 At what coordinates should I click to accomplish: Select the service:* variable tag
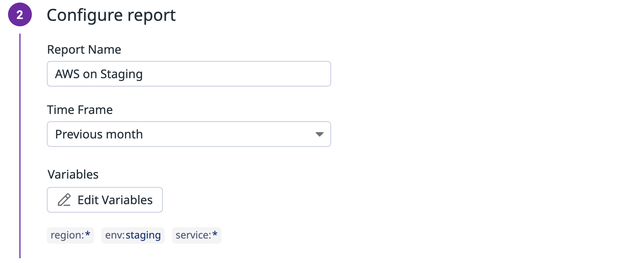click(196, 235)
